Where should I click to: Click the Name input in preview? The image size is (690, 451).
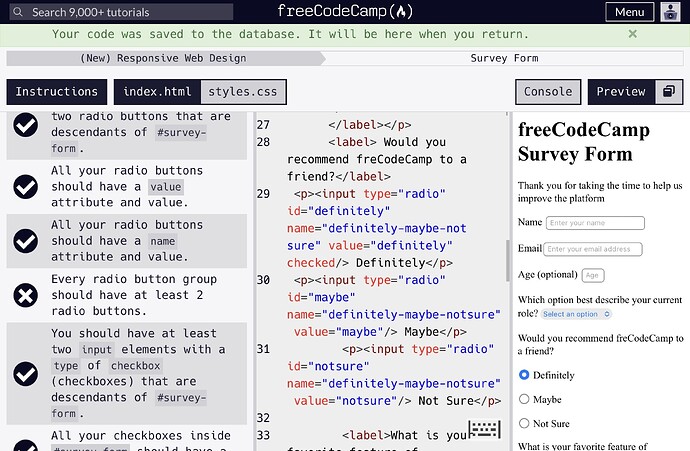click(x=595, y=223)
